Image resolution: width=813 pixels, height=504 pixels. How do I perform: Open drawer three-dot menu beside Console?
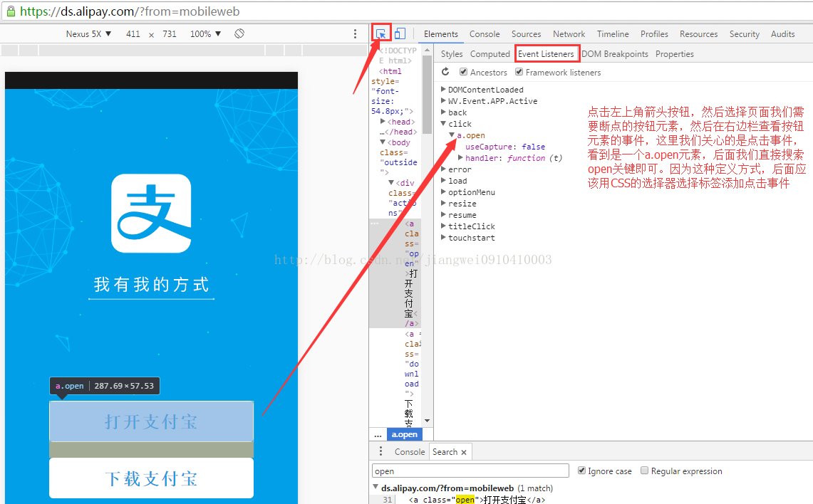tap(380, 451)
